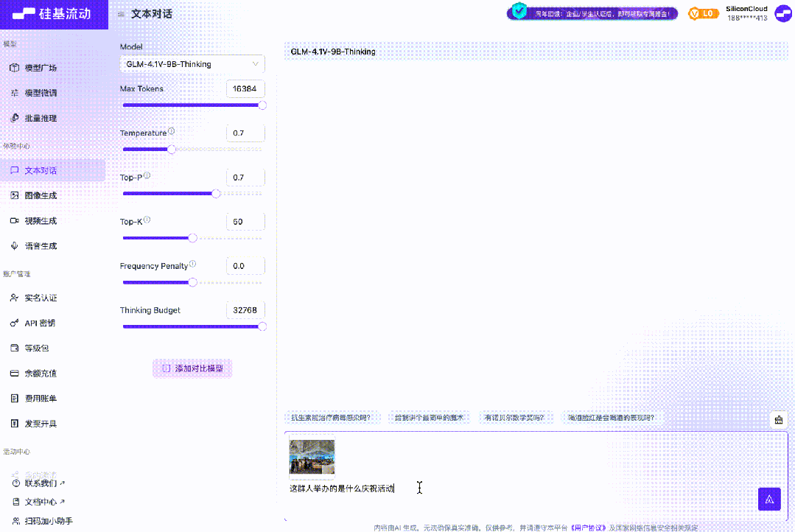795x532 pixels.
Task: Go to 模型广场 in the sidebar
Action: (41, 68)
